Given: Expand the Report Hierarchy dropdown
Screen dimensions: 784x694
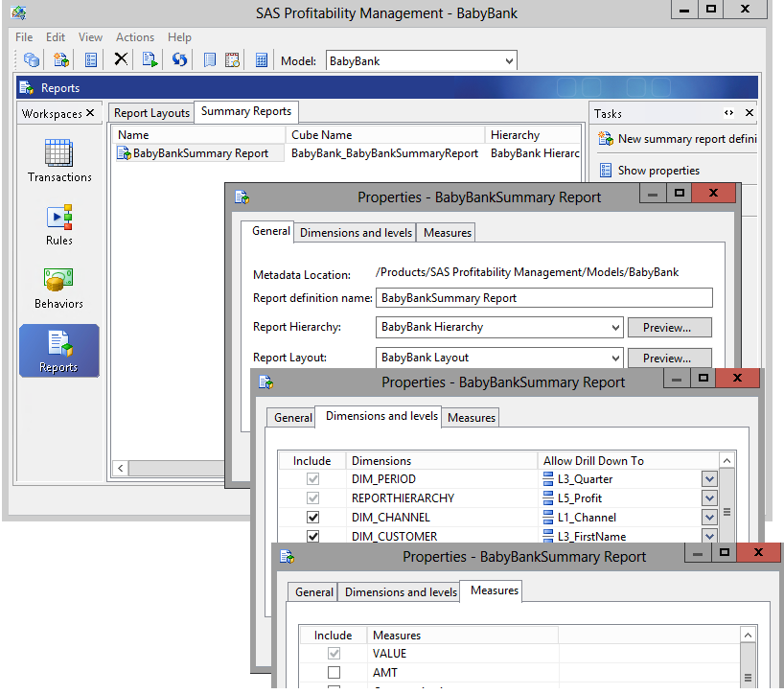Looking at the screenshot, I should pyautogui.click(x=614, y=328).
